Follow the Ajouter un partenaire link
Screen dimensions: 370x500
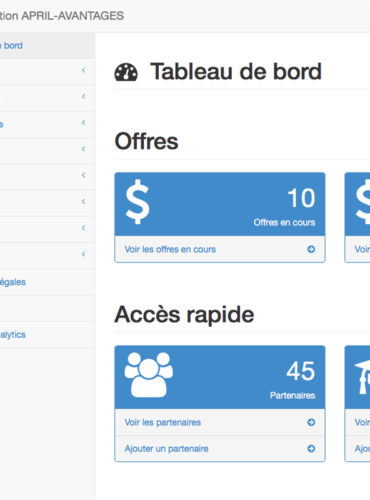click(166, 449)
